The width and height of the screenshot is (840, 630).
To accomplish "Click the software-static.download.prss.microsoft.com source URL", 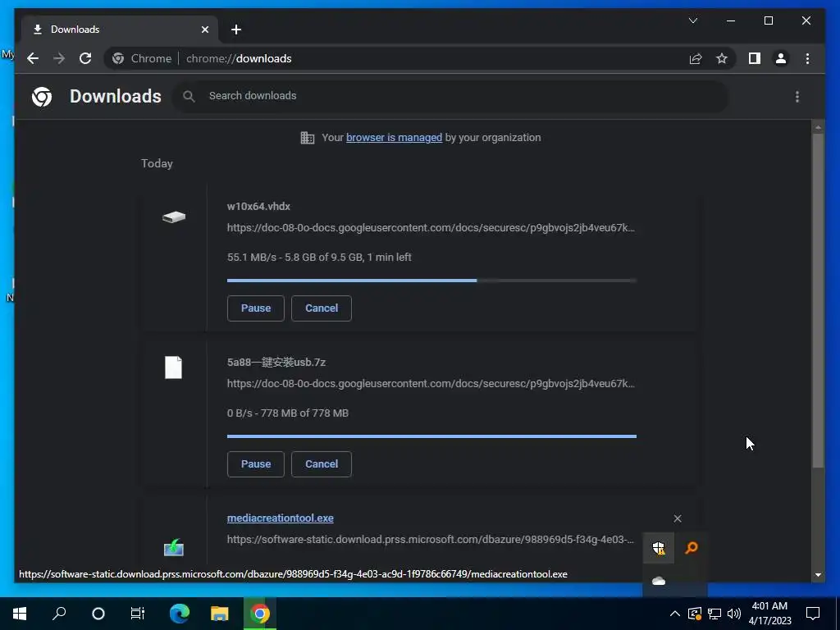I will tap(430, 540).
